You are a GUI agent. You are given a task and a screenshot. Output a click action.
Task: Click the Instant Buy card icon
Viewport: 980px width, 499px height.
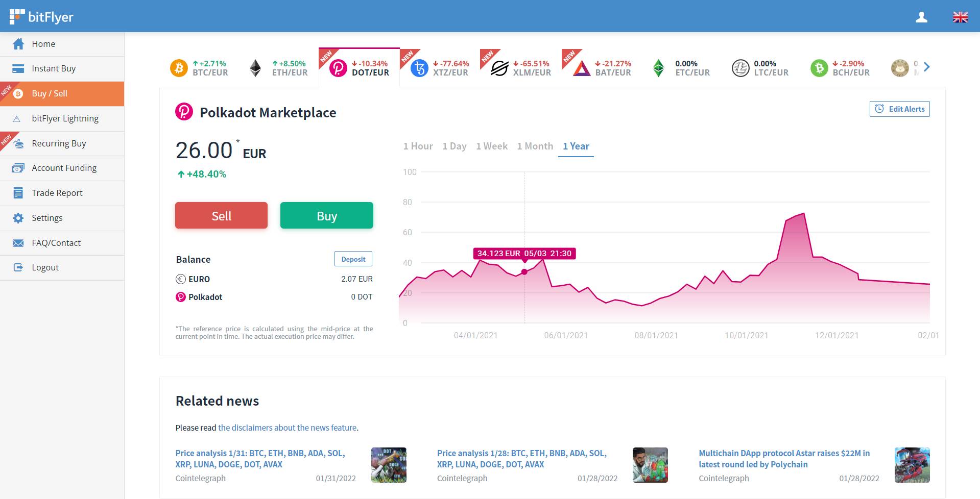(x=18, y=69)
